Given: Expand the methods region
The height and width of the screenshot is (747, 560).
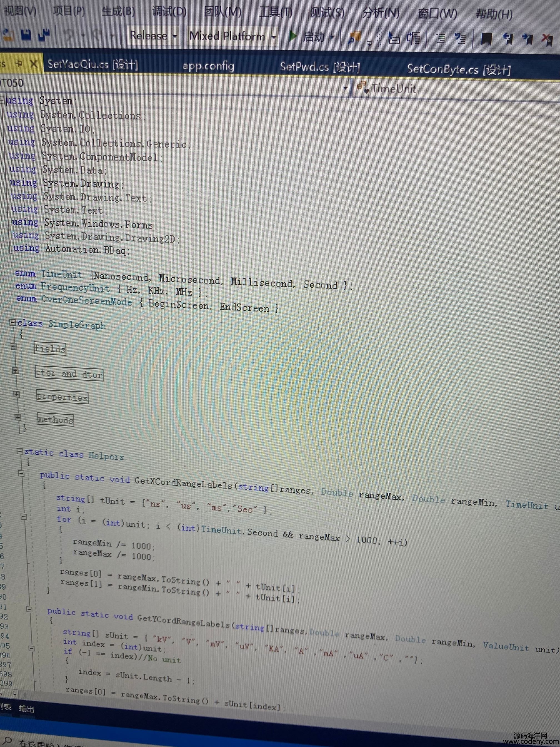Looking at the screenshot, I should pyautogui.click(x=18, y=418).
